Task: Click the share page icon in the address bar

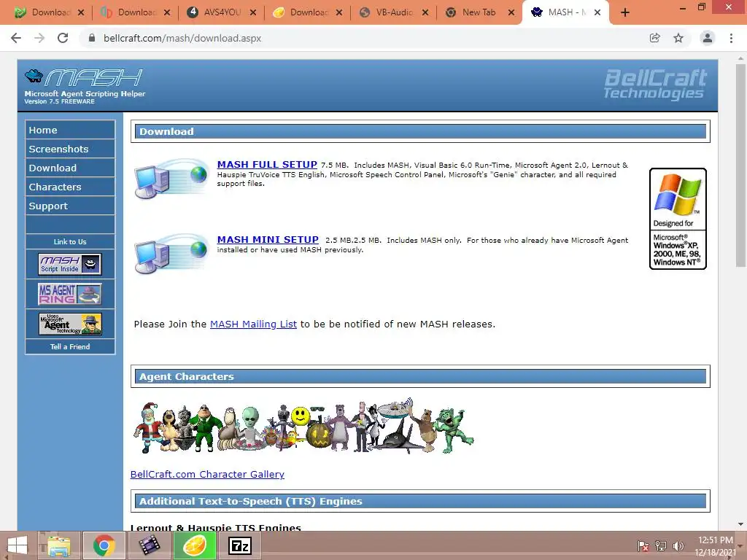Action: click(655, 38)
